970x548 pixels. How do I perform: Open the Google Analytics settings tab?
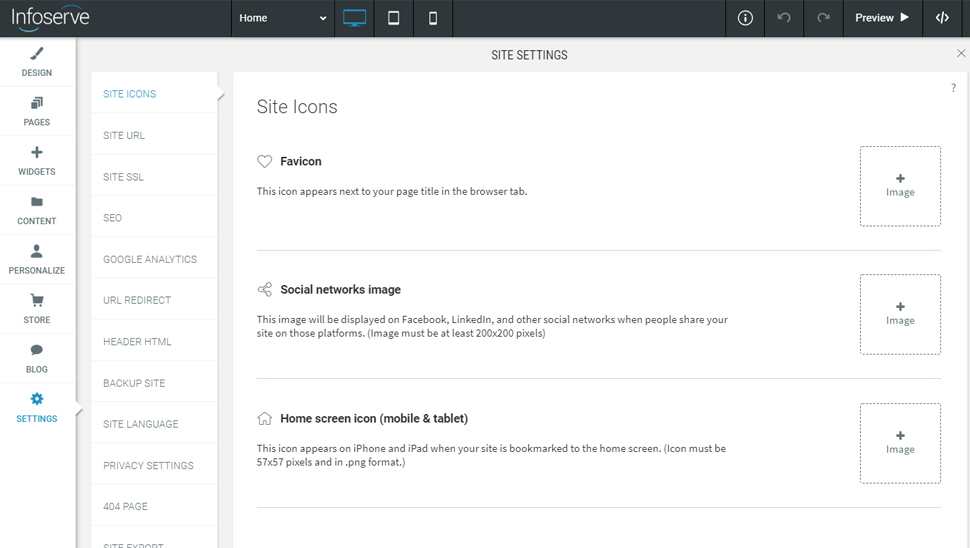150,259
